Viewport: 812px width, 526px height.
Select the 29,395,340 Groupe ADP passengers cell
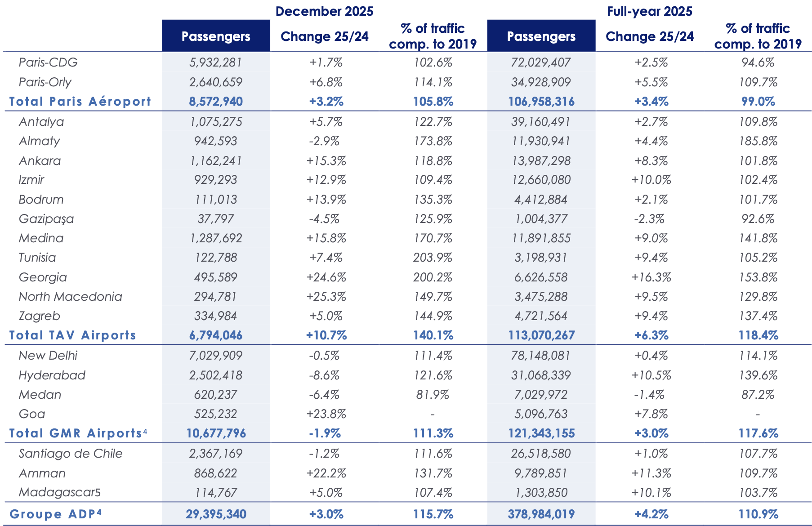[x=216, y=514]
